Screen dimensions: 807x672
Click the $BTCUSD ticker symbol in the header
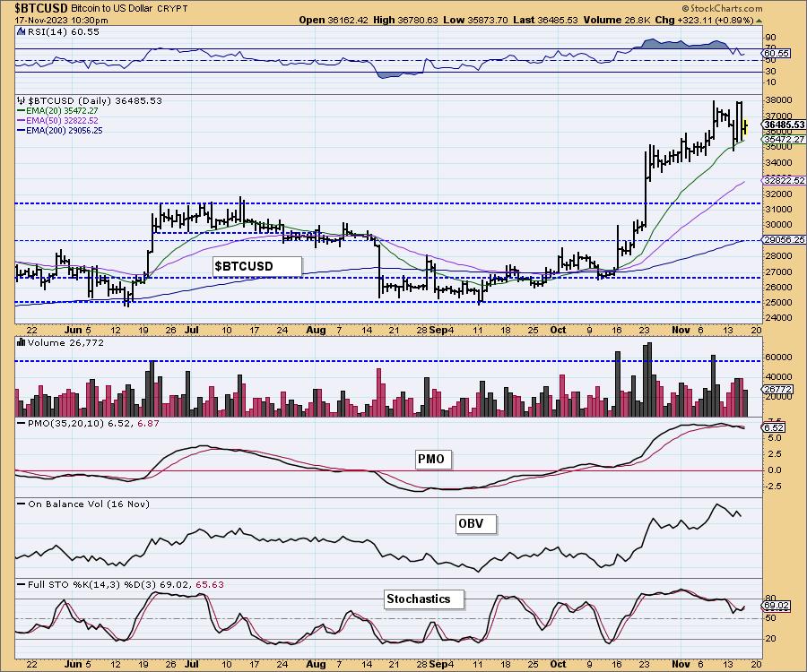point(40,8)
